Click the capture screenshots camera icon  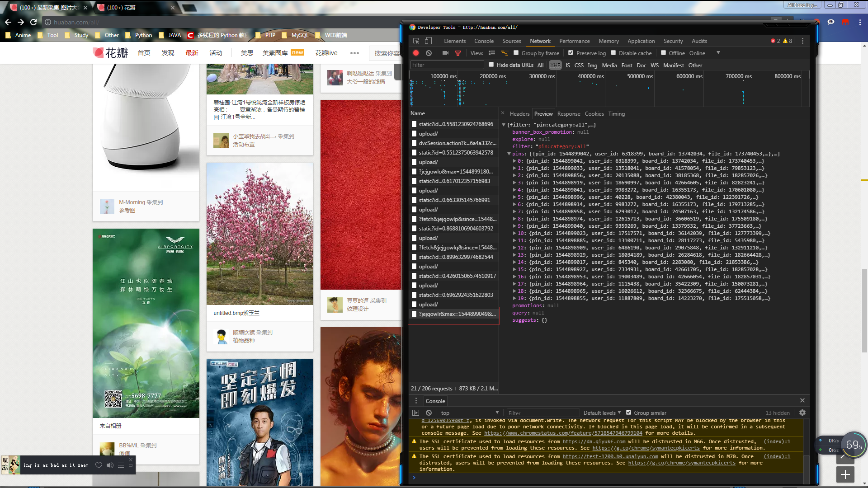445,53
